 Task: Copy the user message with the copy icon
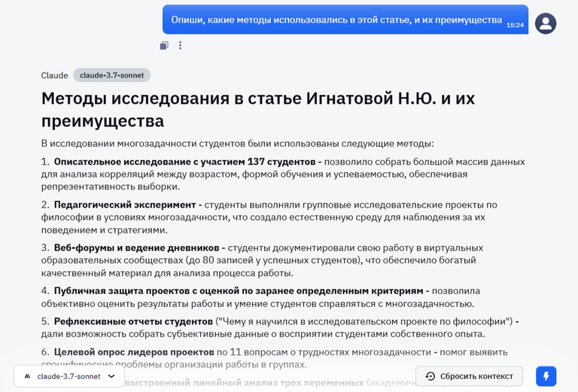click(164, 45)
